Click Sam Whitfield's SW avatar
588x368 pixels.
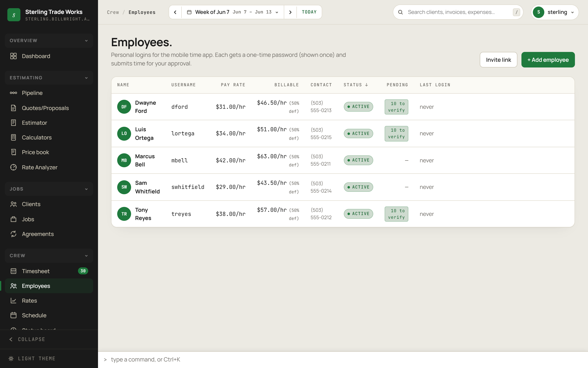(x=124, y=187)
